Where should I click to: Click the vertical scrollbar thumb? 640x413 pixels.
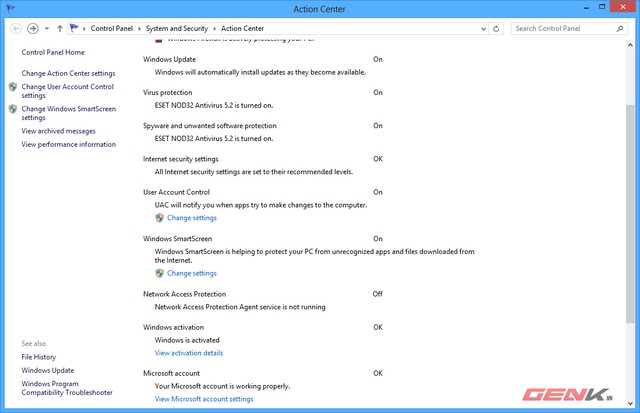click(x=630, y=214)
